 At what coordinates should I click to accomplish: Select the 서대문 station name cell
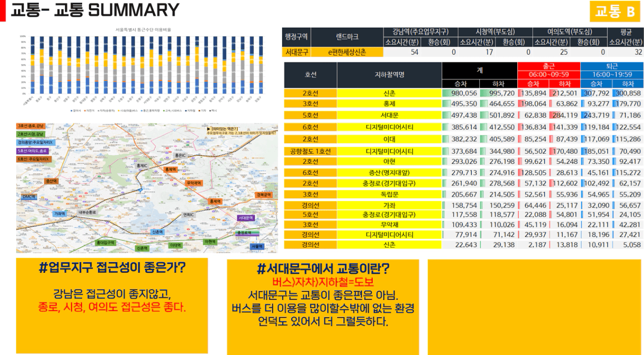pos(389,115)
